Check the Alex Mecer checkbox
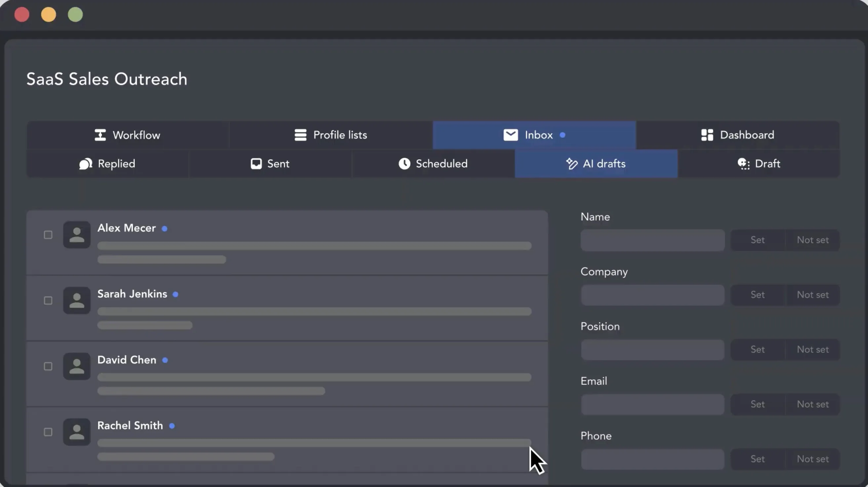The height and width of the screenshot is (487, 868). (x=48, y=235)
